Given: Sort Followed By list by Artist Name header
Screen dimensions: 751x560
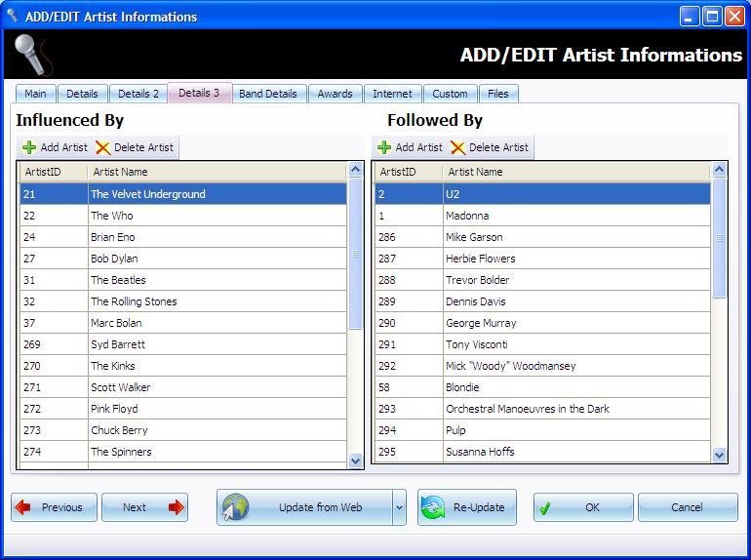Looking at the screenshot, I should click(x=576, y=172).
